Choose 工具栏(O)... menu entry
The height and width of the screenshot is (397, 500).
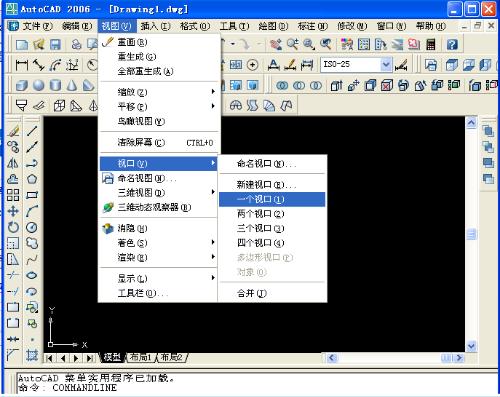coord(160,293)
